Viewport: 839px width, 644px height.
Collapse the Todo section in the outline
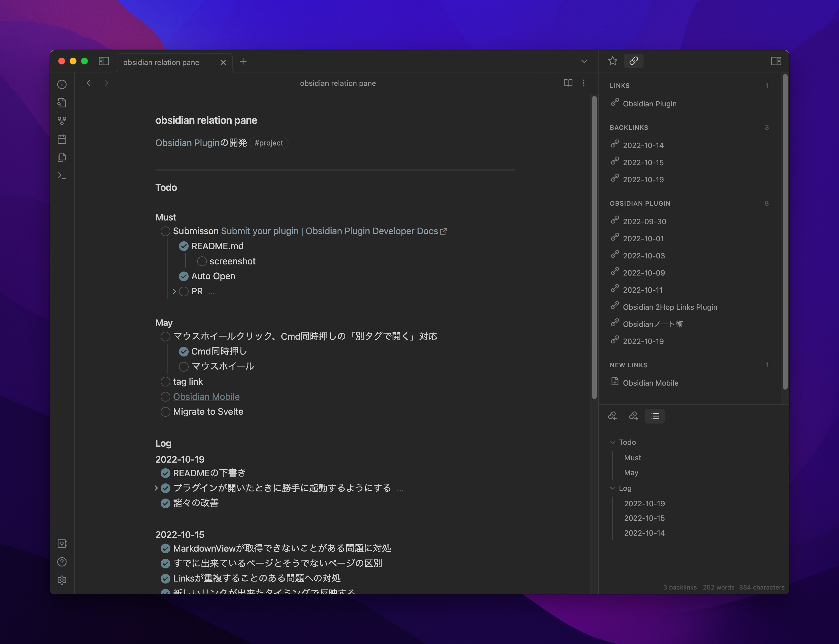[613, 442]
